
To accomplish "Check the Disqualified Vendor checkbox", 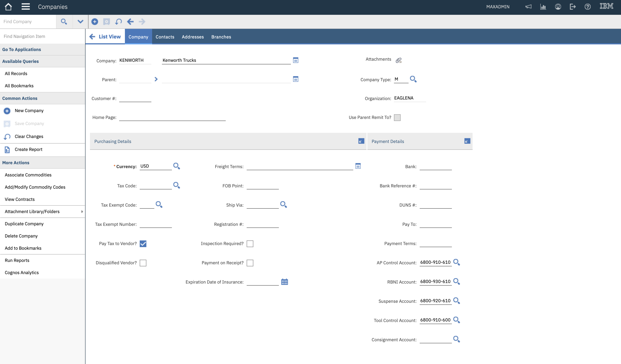I will [x=143, y=263].
